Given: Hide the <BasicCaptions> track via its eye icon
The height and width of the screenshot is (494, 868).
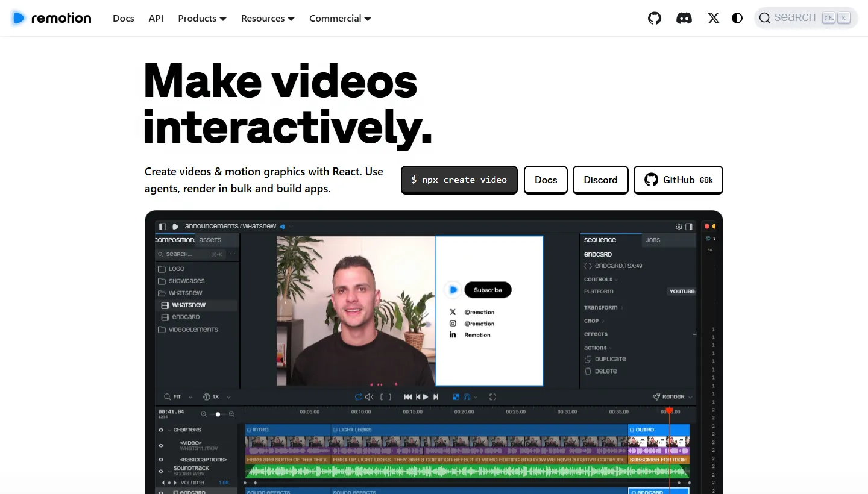Looking at the screenshot, I should click(161, 460).
